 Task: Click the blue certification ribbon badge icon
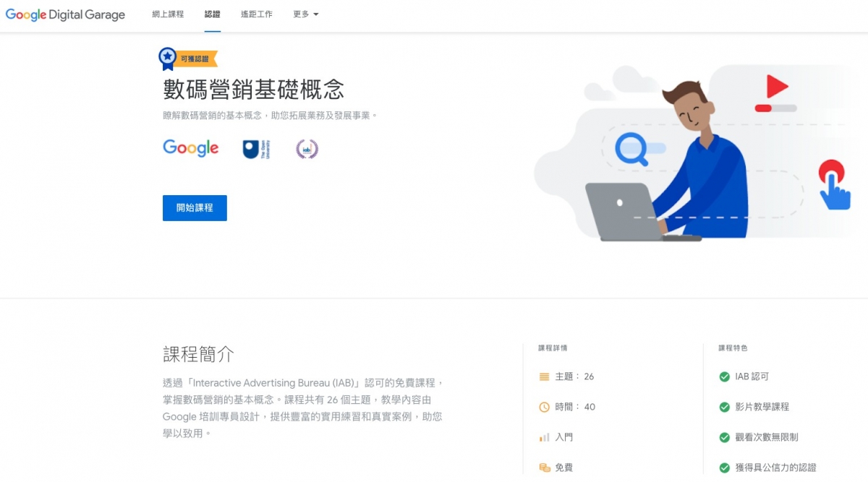(x=167, y=59)
